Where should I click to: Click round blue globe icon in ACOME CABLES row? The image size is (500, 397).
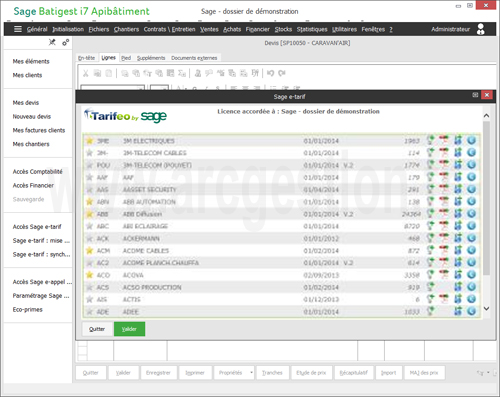(471, 250)
